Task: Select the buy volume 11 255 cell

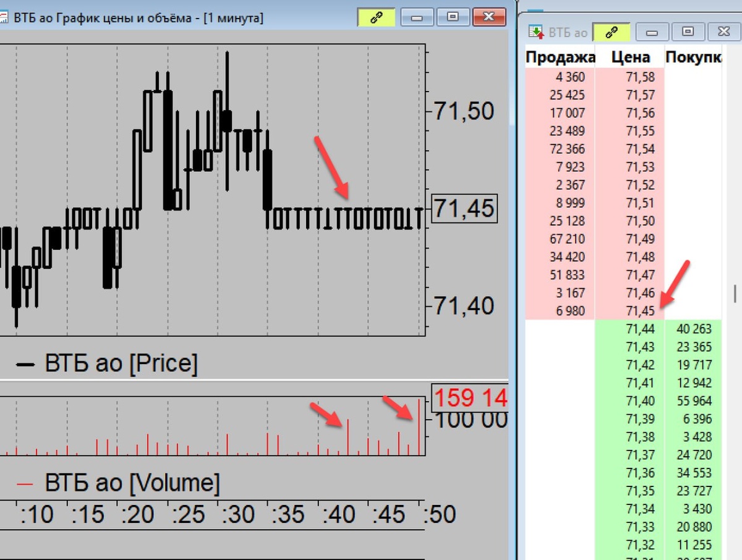Action: tap(694, 545)
